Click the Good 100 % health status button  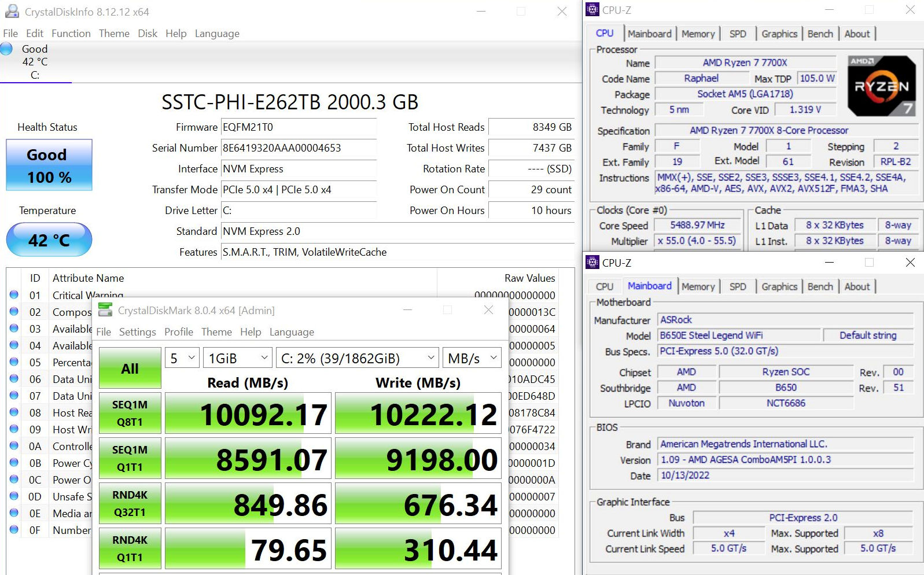(x=49, y=165)
